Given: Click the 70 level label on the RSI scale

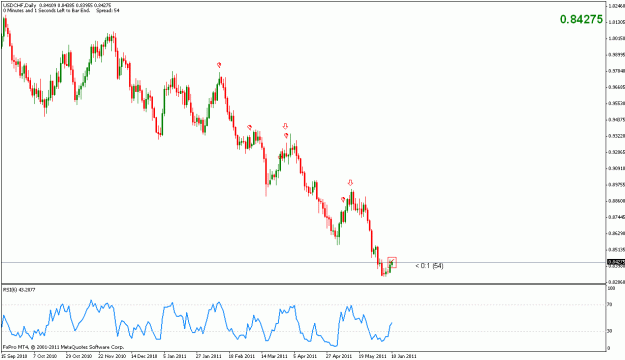Looking at the screenshot, I should [609, 305].
